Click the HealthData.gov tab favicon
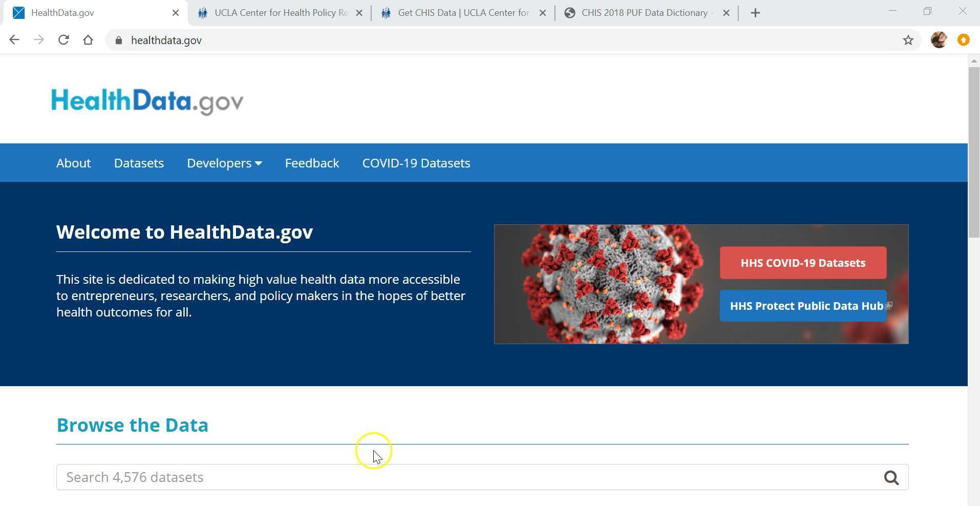 click(x=18, y=12)
